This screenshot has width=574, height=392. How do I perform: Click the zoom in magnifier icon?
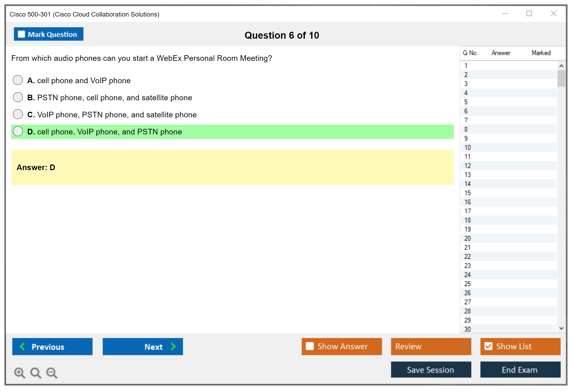[19, 373]
